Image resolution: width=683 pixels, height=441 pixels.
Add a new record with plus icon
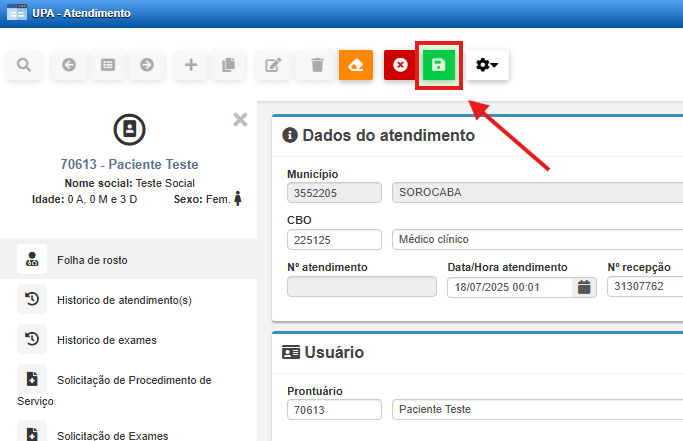(191, 65)
